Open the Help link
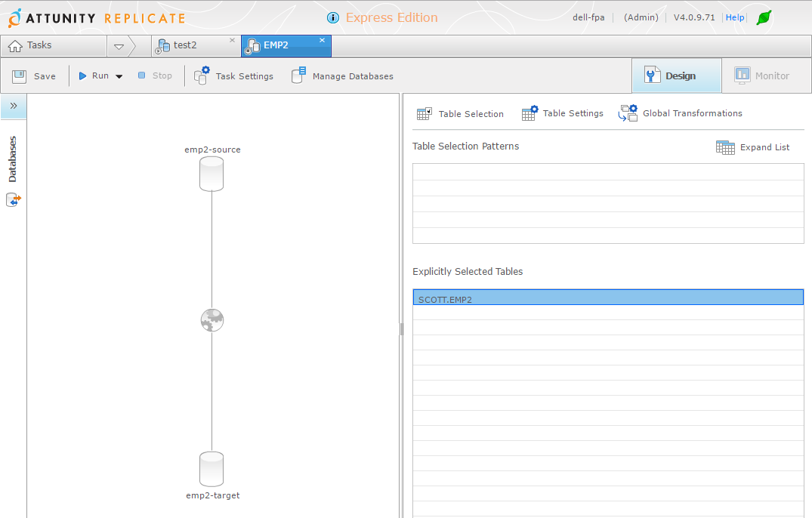Image resolution: width=812 pixels, height=518 pixels. [735, 17]
